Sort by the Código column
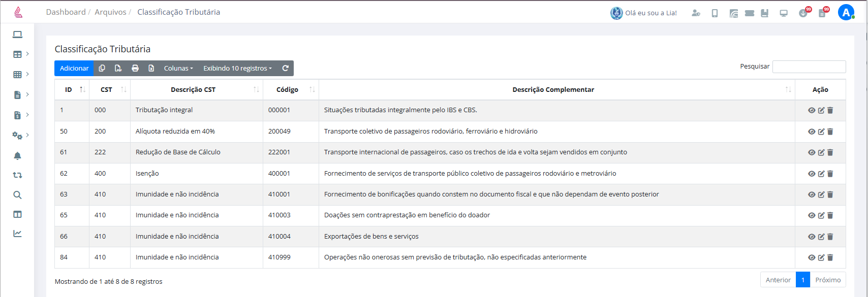This screenshot has width=868, height=297. click(291, 89)
